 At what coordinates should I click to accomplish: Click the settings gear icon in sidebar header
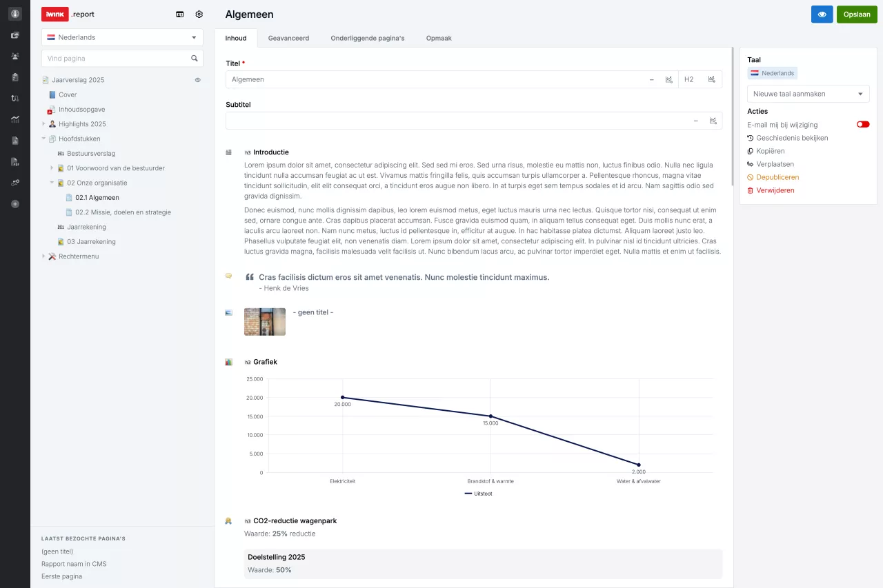coord(199,14)
